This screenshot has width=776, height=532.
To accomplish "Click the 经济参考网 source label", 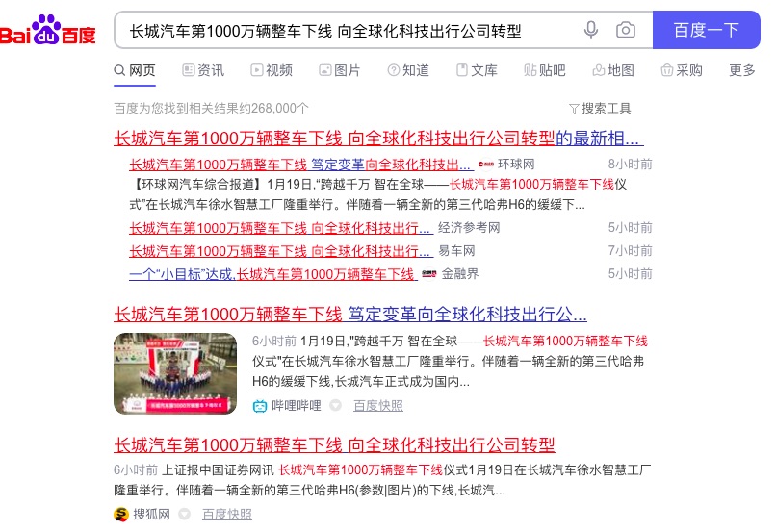I will pyautogui.click(x=469, y=228).
